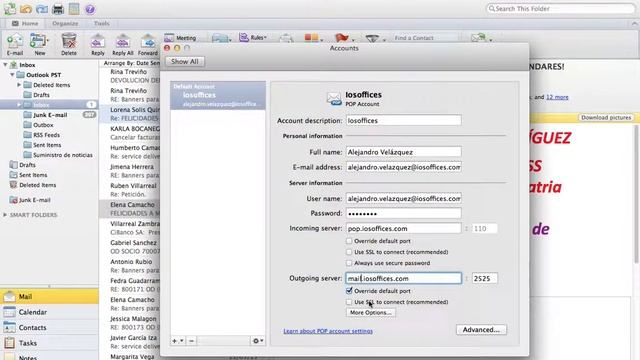Click the Download pictures button
Image resolution: width=640 pixels, height=360 pixels.
pyautogui.click(x=606, y=118)
